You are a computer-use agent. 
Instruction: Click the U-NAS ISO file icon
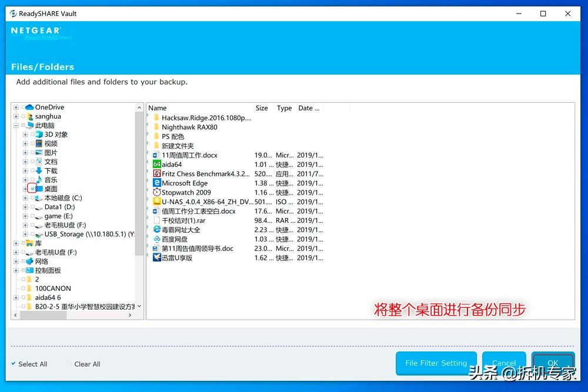(x=157, y=202)
